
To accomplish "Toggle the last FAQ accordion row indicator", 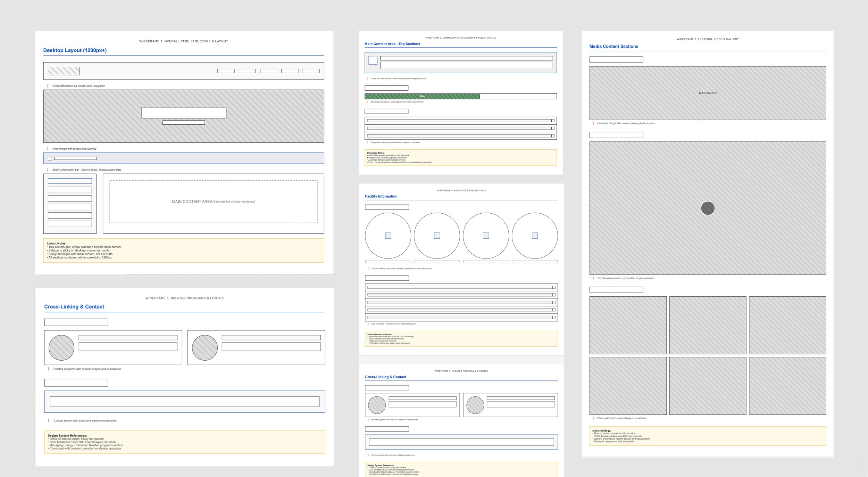I will 554,317.
